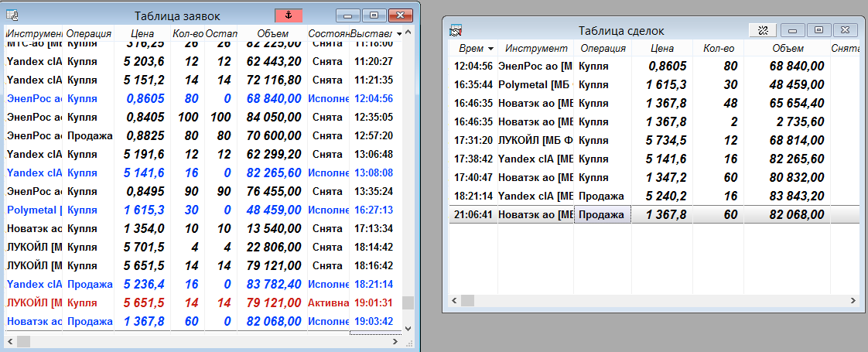Select the Polymetal order row at 16:27:13
Screen dimensions: 868x352
(x=203, y=210)
